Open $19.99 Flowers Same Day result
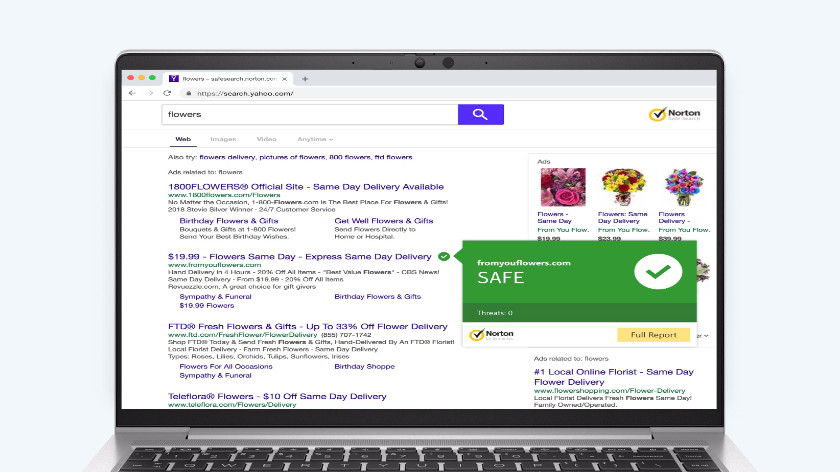Image resolution: width=840 pixels, height=473 pixels. click(x=299, y=257)
